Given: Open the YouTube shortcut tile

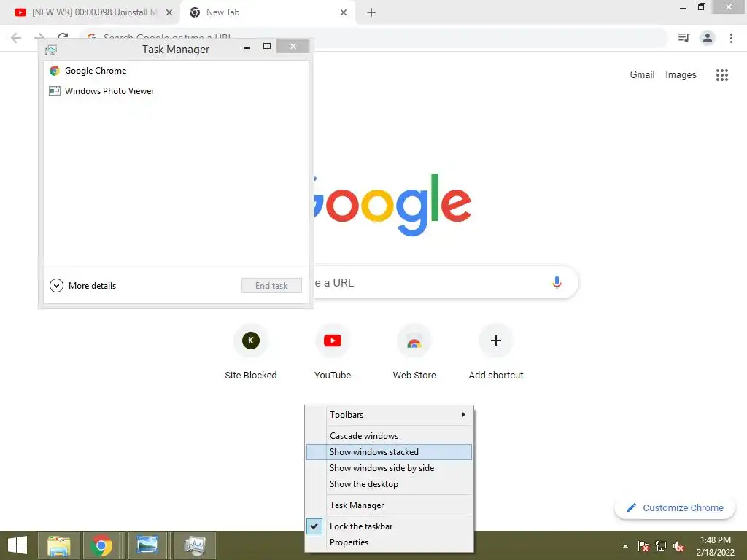Looking at the screenshot, I should (333, 352).
